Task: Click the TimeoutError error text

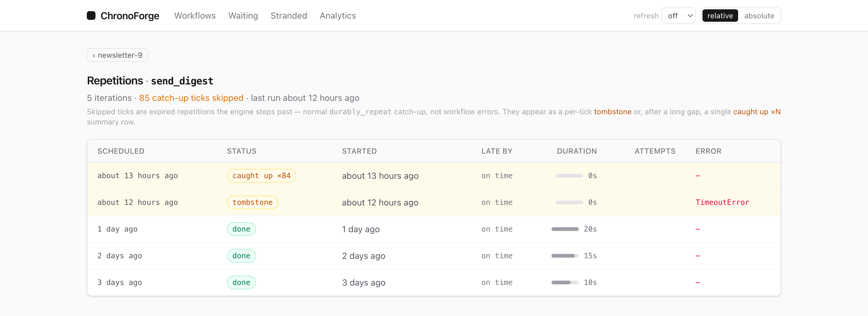Action: [722, 202]
